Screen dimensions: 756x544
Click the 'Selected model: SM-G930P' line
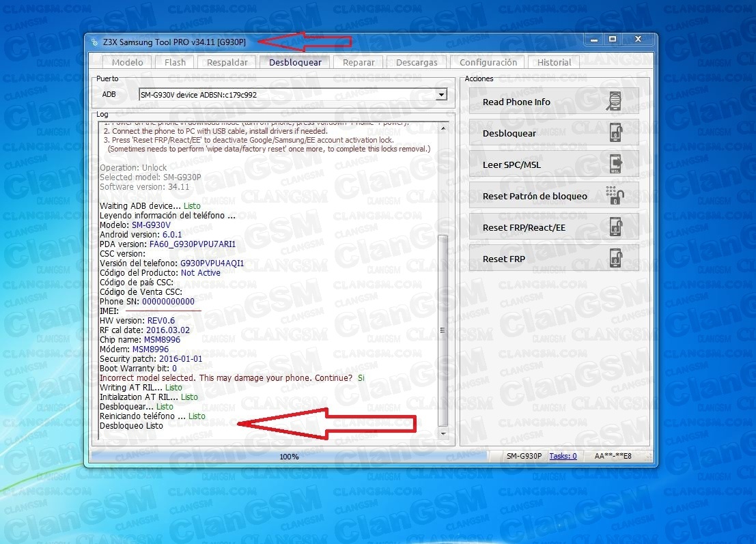coord(150,177)
